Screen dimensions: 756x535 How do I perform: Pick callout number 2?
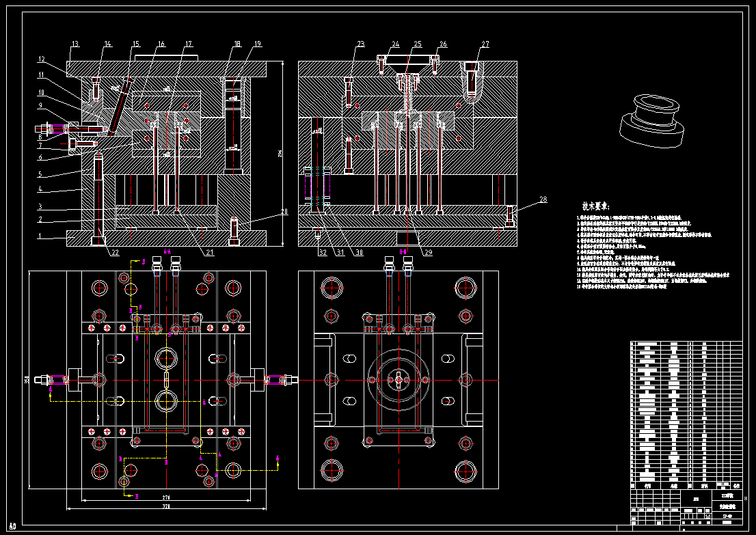click(x=40, y=219)
